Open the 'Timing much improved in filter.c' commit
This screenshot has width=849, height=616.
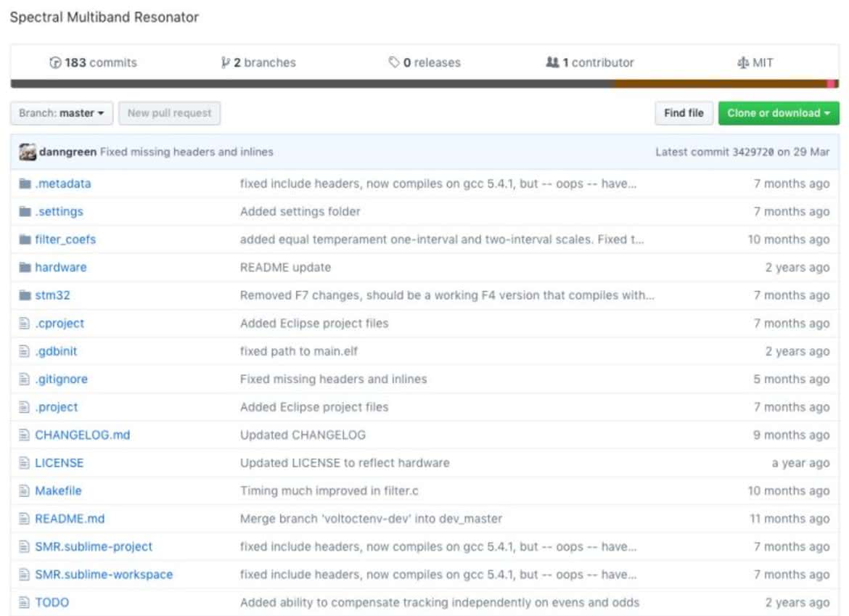[x=329, y=491]
